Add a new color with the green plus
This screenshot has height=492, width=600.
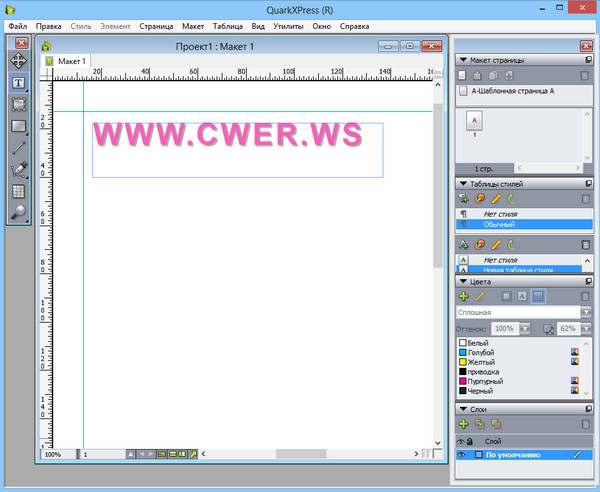pos(463,296)
